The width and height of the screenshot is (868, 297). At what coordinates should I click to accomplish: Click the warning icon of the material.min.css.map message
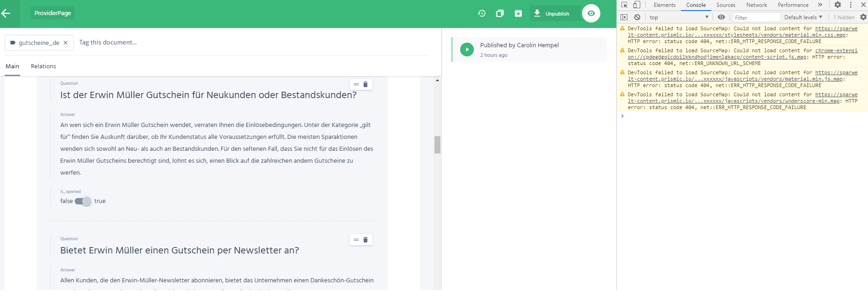[x=622, y=28]
